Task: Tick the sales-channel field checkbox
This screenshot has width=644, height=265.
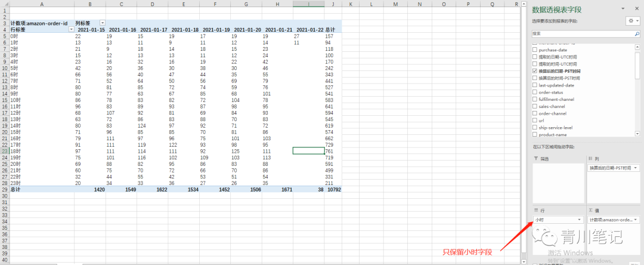Action: [534, 106]
